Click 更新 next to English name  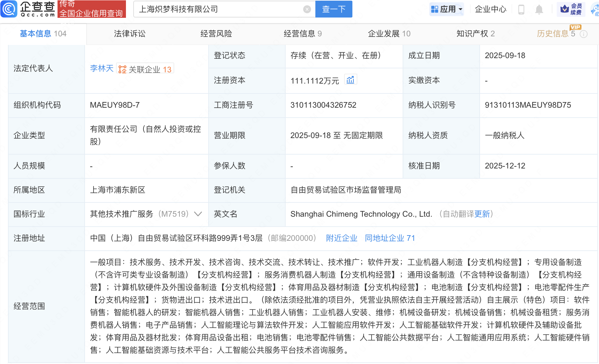[x=482, y=214]
